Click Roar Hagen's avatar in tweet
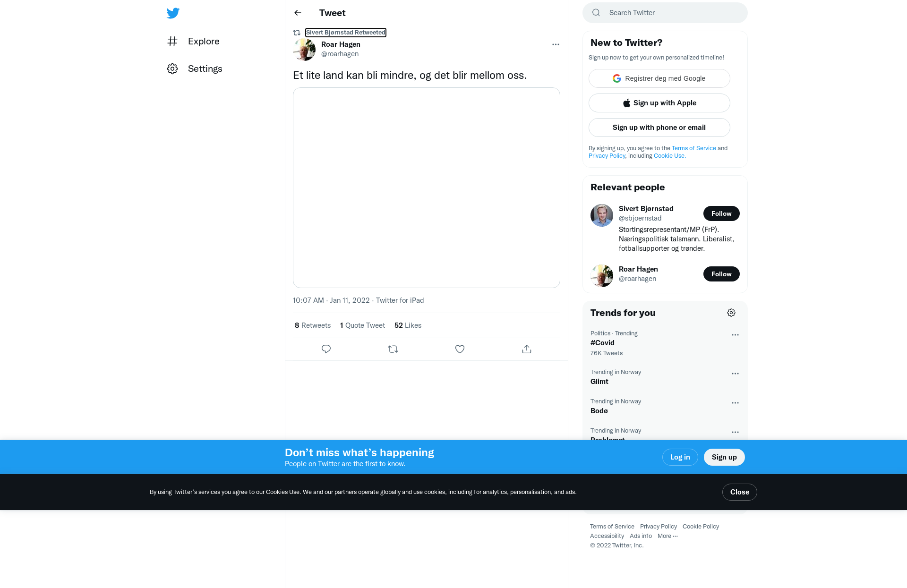The image size is (907, 588). coord(304,49)
